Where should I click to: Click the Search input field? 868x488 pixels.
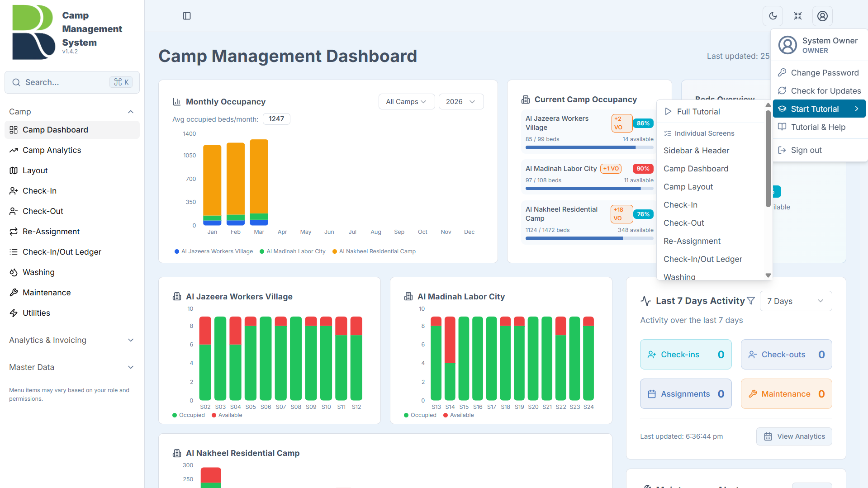pyautogui.click(x=72, y=82)
